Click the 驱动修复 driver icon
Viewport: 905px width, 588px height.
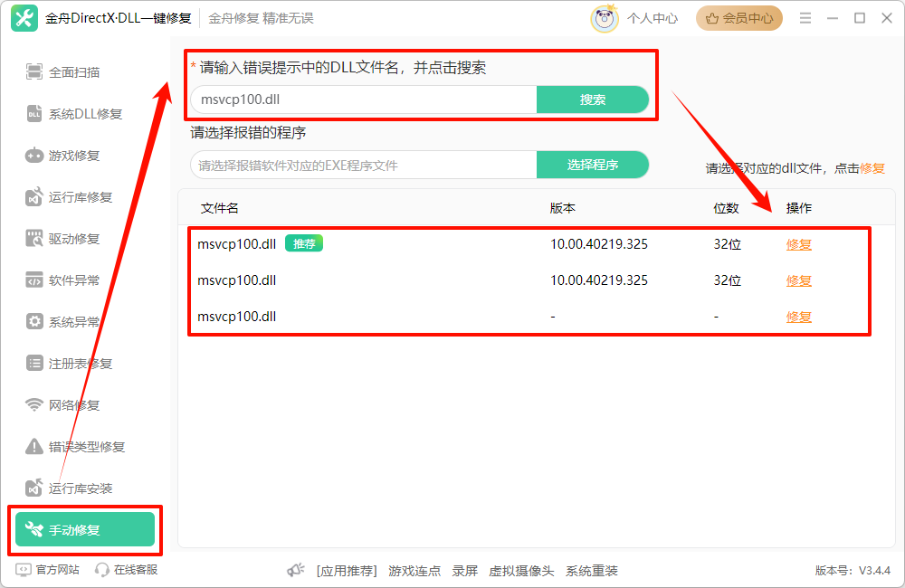pyautogui.click(x=34, y=238)
